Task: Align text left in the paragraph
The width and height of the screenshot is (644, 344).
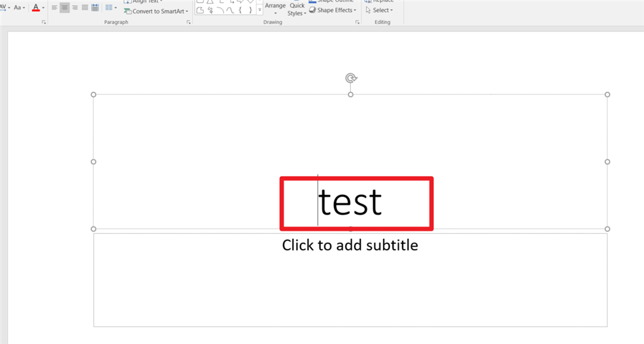Action: (x=55, y=8)
